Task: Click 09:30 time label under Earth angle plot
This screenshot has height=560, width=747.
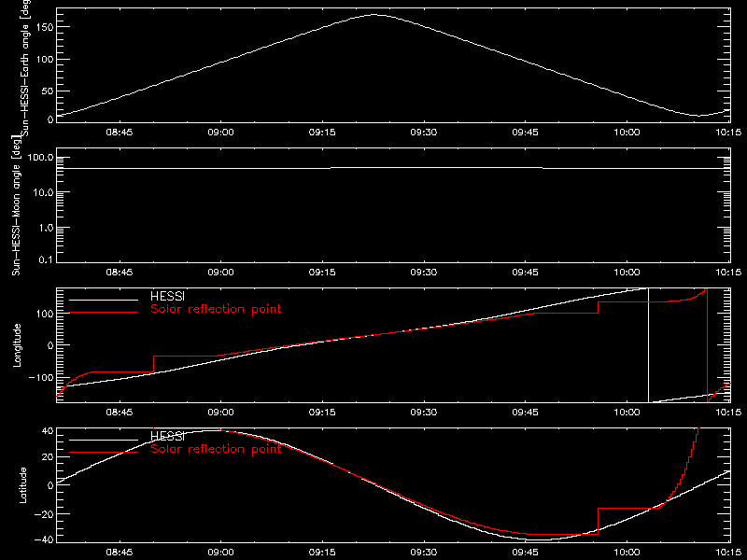Action: (424, 133)
